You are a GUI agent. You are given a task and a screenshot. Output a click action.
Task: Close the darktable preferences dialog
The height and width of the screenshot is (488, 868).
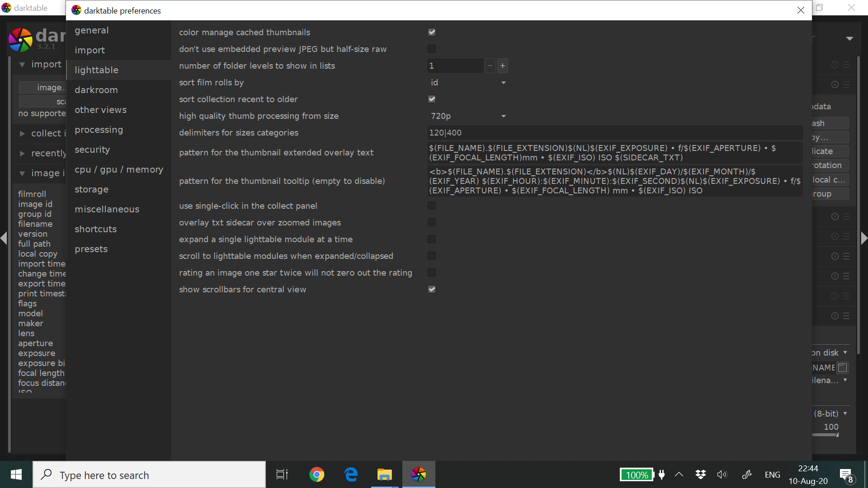point(801,10)
